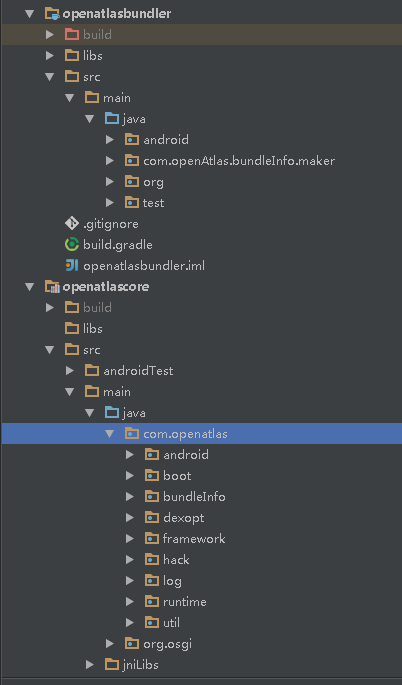
Task: Expand the com.openAtlas.bundleInfo.maker package arrow
Action: pyautogui.click(x=110, y=161)
